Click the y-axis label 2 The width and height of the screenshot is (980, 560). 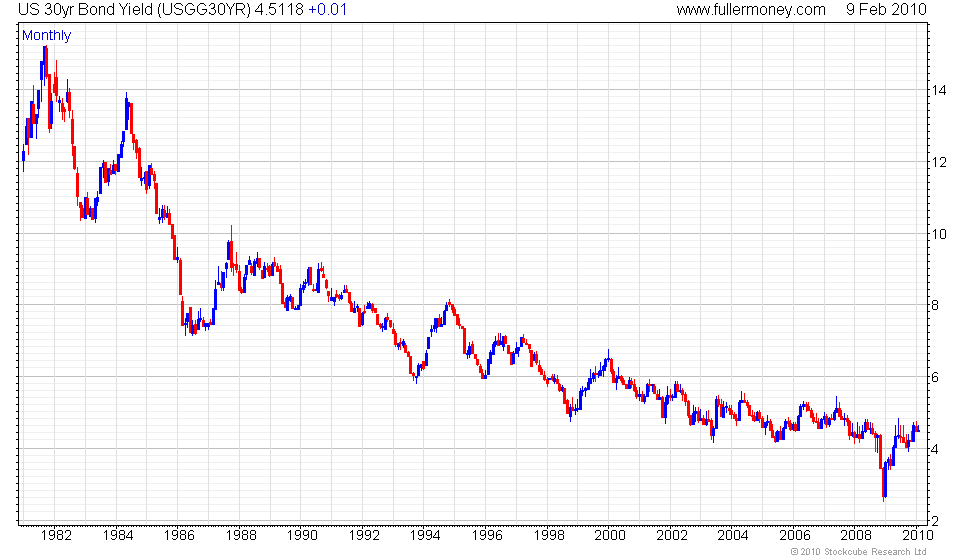coord(935,521)
